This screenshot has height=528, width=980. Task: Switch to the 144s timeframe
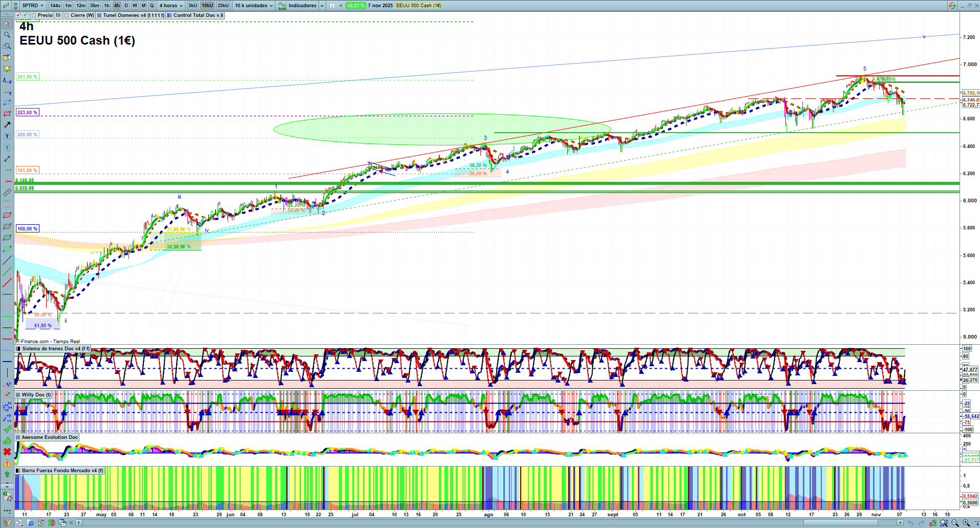point(55,6)
